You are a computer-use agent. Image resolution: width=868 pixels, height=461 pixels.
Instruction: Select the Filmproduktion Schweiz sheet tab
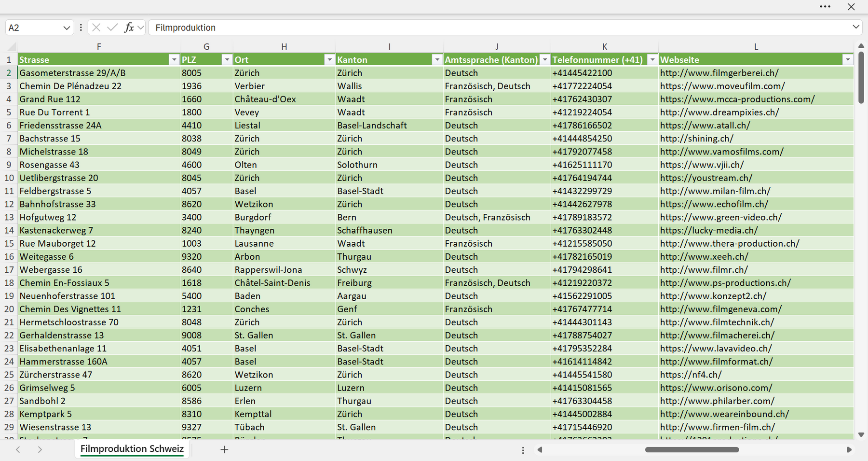132,449
